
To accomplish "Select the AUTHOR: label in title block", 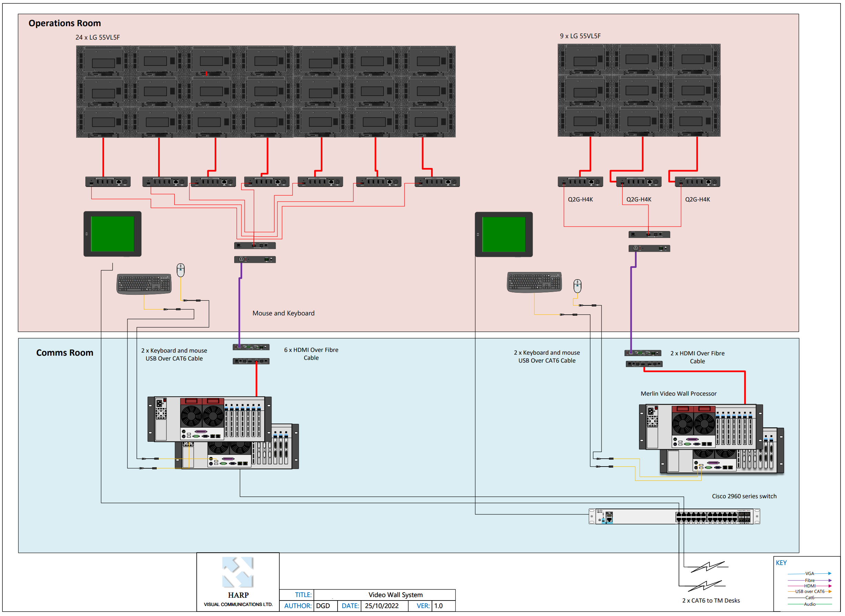I will click(x=298, y=606).
